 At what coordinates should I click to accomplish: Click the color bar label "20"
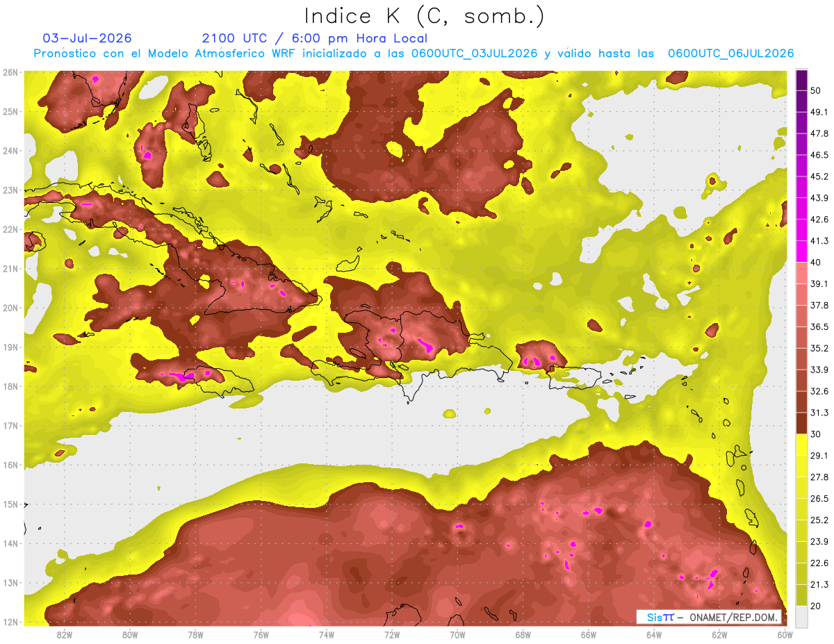[817, 606]
